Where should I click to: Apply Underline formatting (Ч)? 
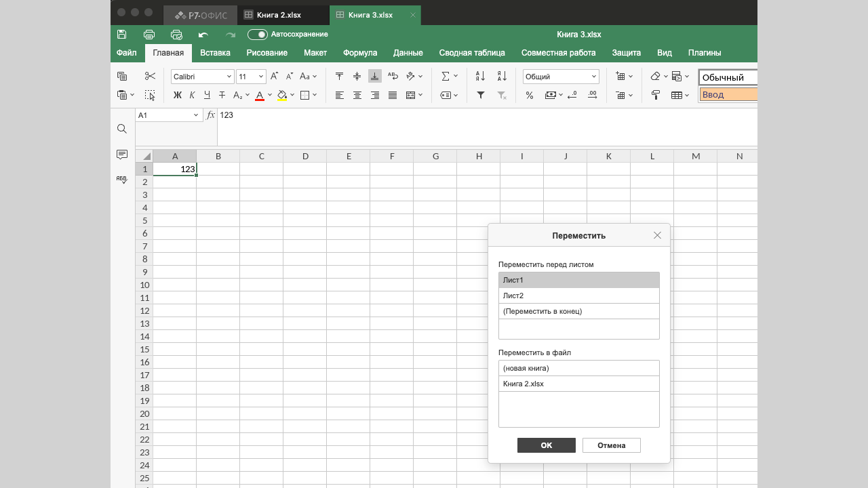(x=207, y=96)
